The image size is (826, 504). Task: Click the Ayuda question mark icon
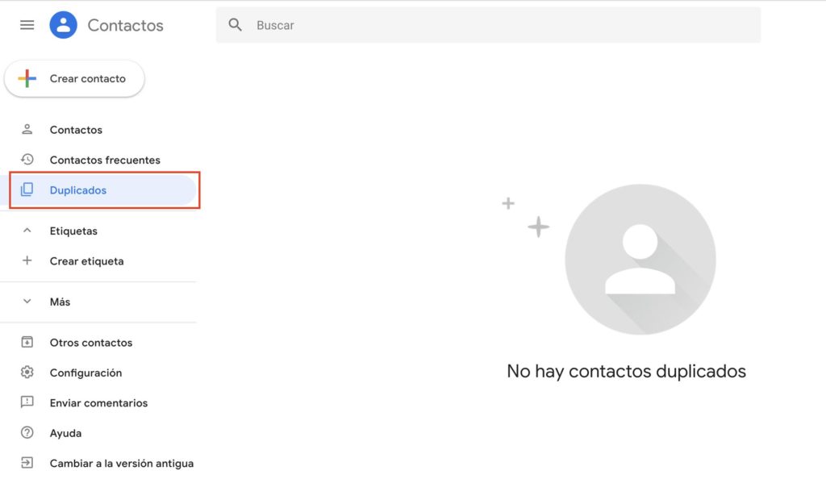pyautogui.click(x=27, y=433)
